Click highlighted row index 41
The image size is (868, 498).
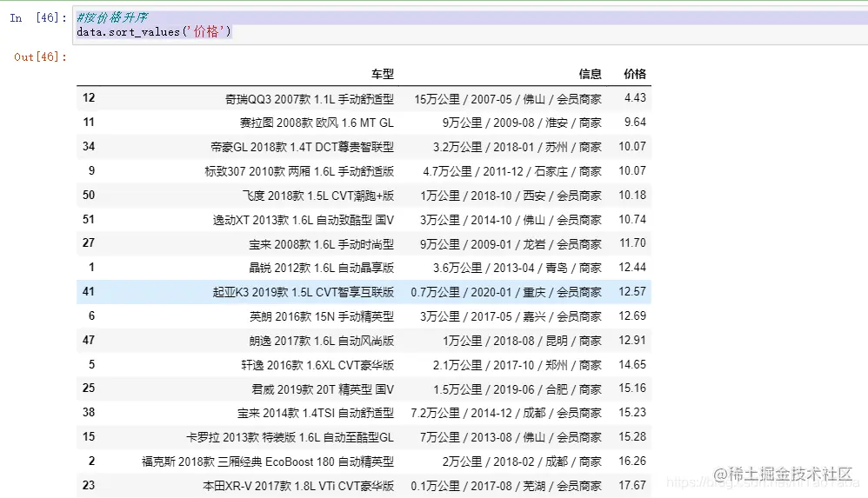pos(89,292)
